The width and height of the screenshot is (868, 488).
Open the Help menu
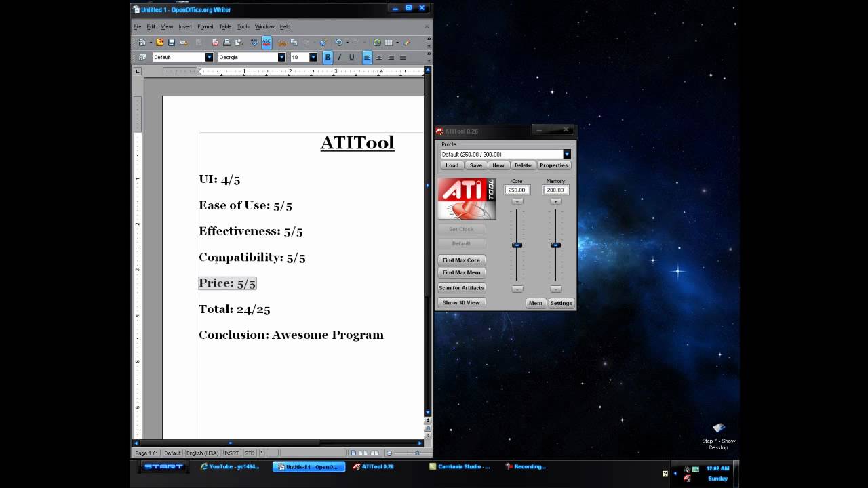285,27
